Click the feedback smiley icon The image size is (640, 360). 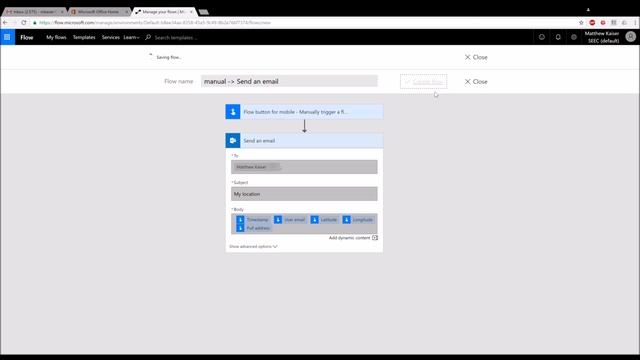pos(542,37)
